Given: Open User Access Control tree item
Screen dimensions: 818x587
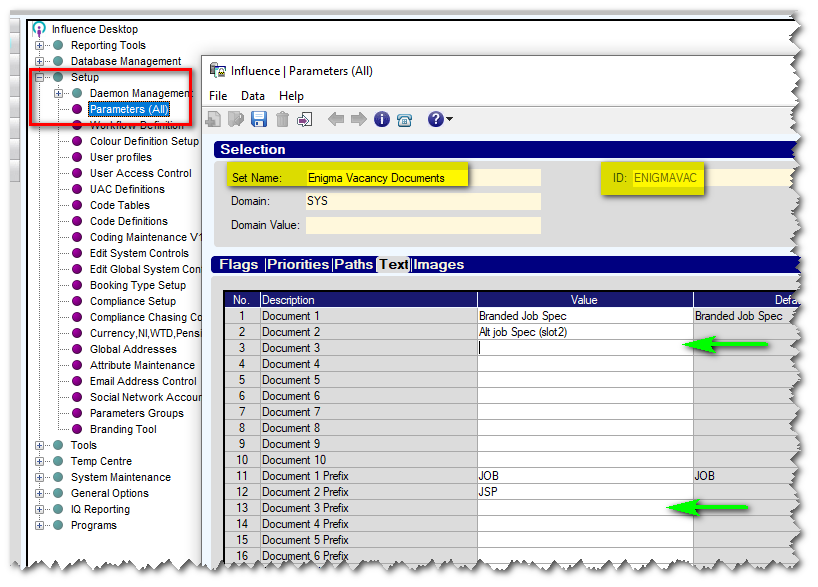Looking at the screenshot, I should [140, 173].
